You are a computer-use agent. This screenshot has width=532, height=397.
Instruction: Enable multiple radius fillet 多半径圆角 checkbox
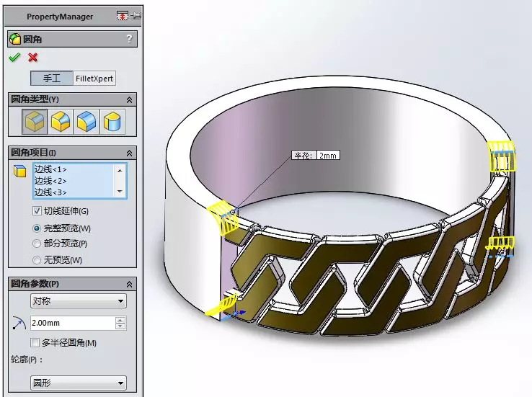[35, 343]
